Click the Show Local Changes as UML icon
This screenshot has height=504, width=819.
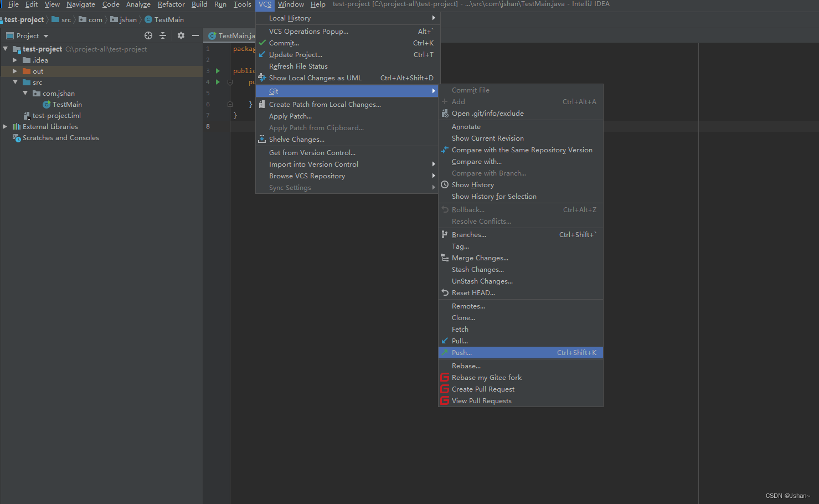[x=262, y=78]
